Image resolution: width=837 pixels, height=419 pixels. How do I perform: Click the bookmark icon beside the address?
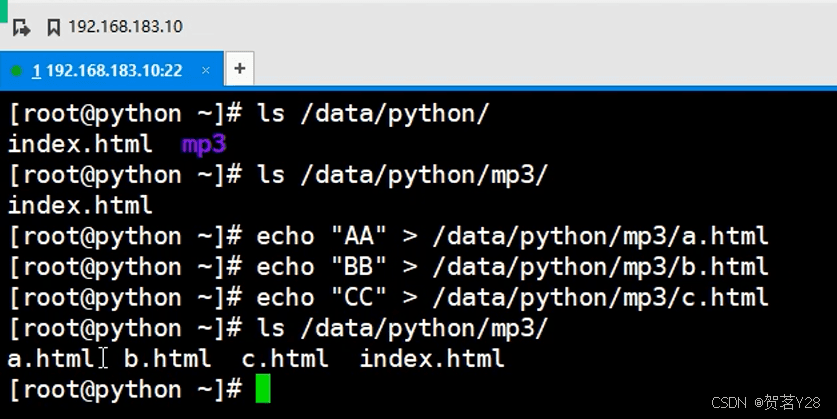coord(53,27)
